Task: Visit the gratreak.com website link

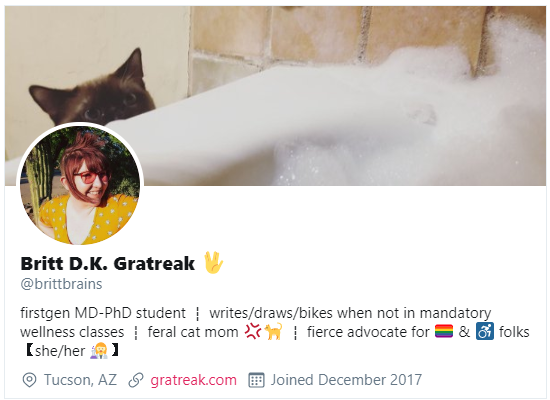Action: click(193, 380)
